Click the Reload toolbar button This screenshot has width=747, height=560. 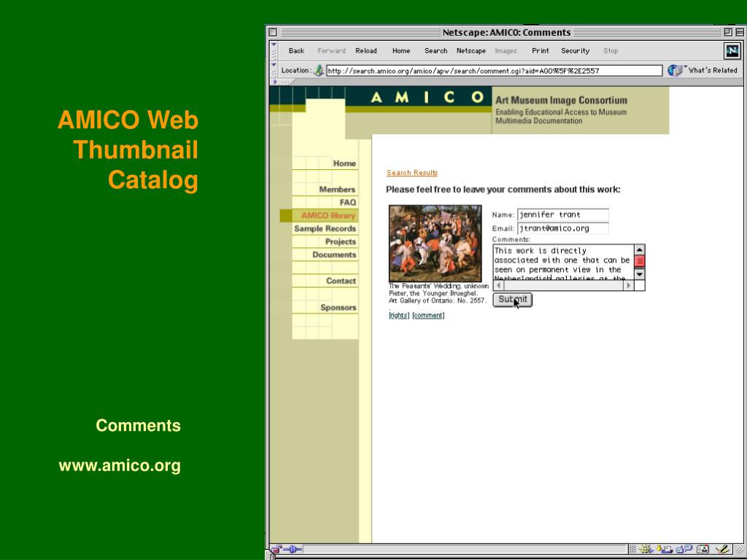pos(366,51)
